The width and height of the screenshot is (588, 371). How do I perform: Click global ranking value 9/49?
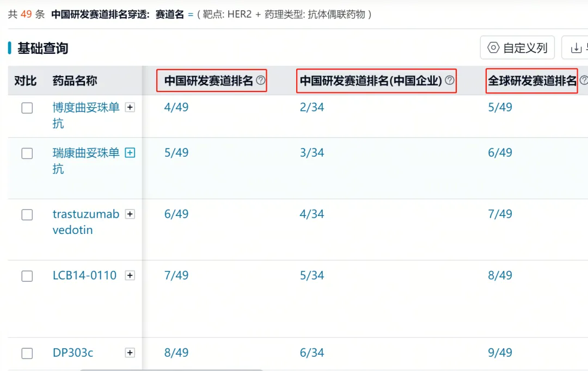500,353
